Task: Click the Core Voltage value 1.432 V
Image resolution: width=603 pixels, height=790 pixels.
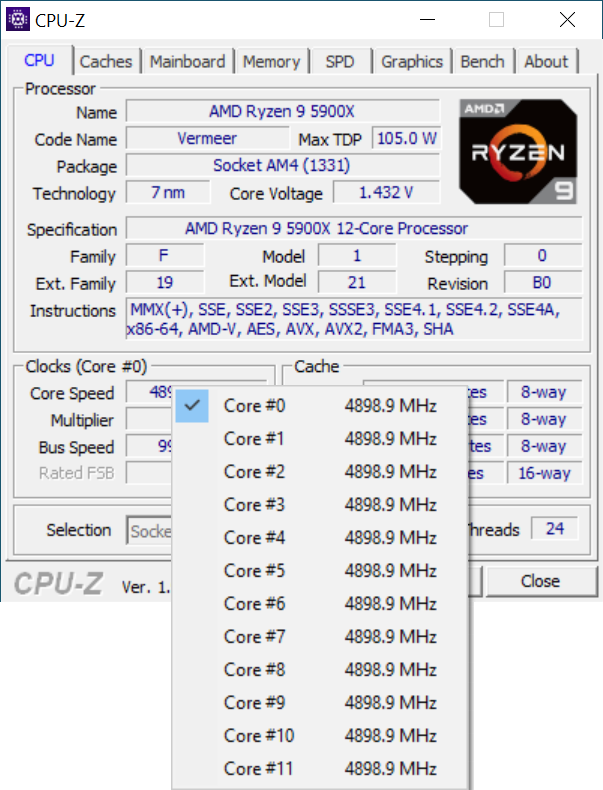Action: tap(386, 192)
